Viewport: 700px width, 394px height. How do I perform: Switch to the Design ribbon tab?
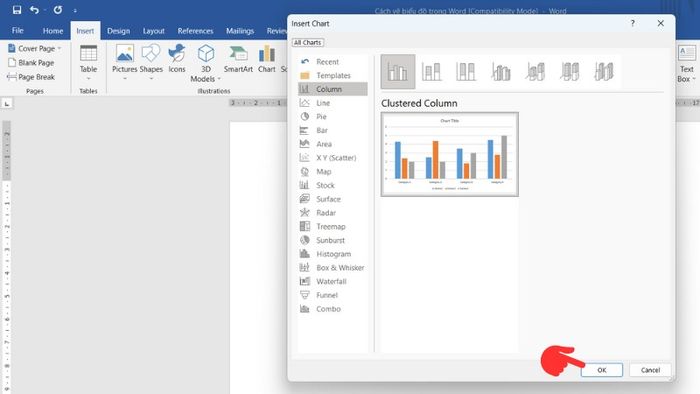click(x=118, y=31)
